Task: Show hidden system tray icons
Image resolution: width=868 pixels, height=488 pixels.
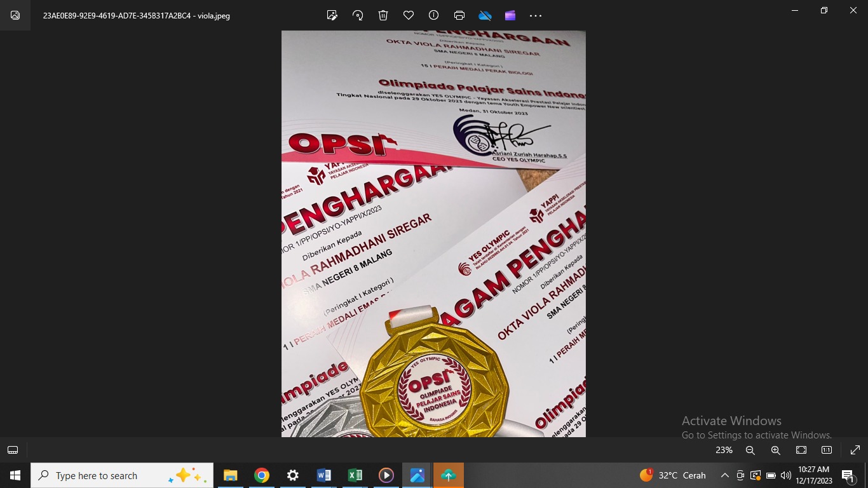Action: (x=724, y=475)
